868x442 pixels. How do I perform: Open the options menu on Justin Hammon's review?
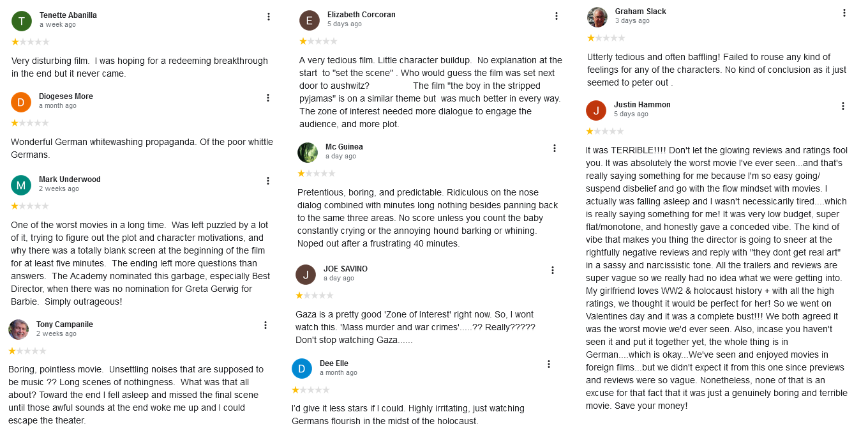pyautogui.click(x=843, y=107)
